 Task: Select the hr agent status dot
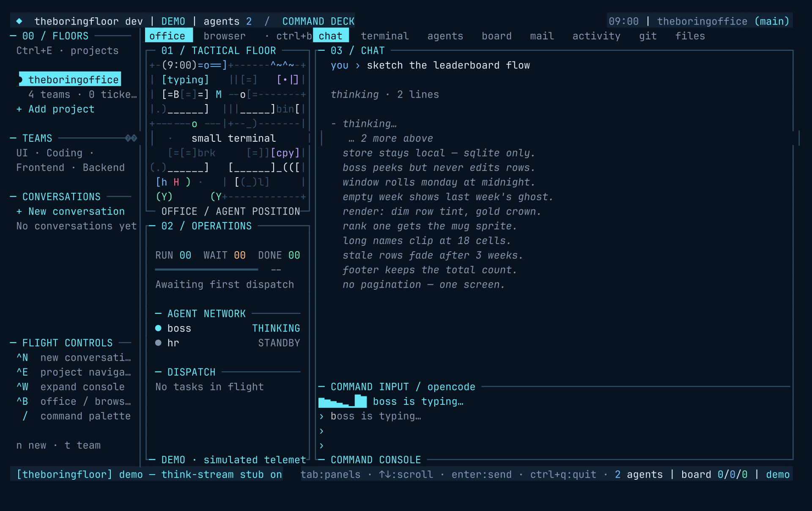click(158, 343)
